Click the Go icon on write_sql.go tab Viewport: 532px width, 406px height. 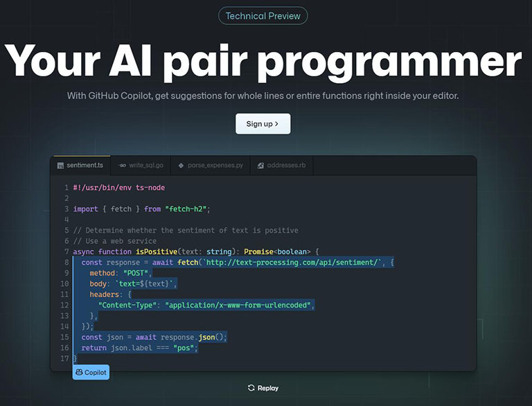tap(122, 166)
